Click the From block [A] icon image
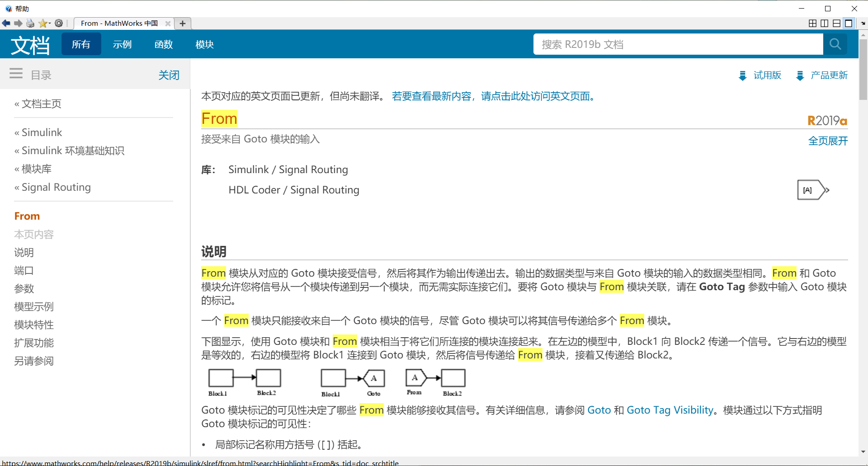The width and height of the screenshot is (868, 466). coord(813,190)
